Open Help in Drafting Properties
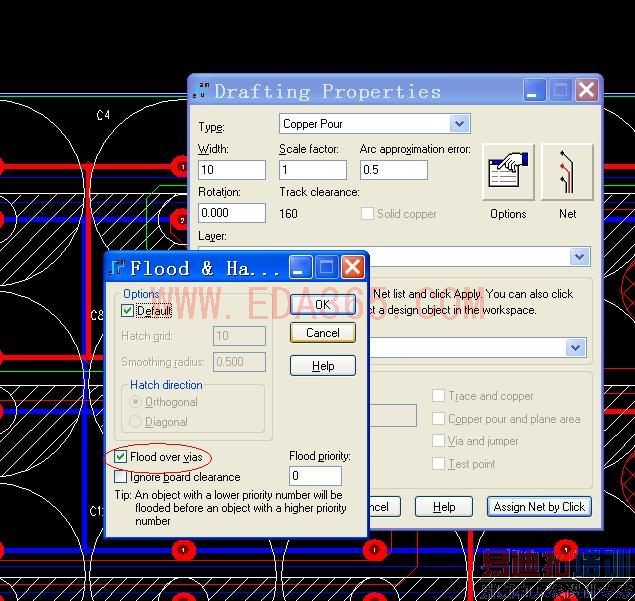The height and width of the screenshot is (601, 635). pyautogui.click(x=444, y=507)
